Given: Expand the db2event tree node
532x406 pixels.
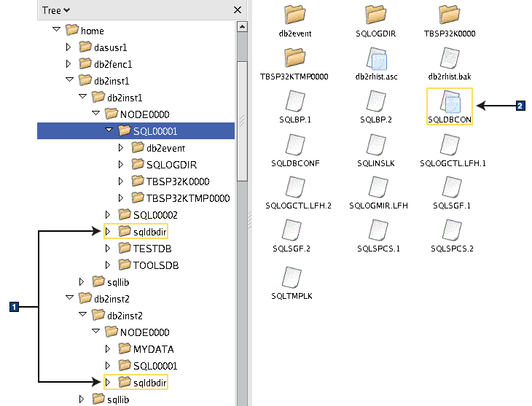Looking at the screenshot, I should 121,148.
